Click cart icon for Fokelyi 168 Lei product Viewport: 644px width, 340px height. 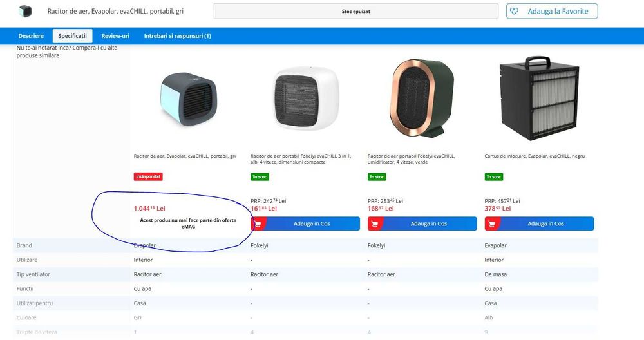[x=375, y=224]
